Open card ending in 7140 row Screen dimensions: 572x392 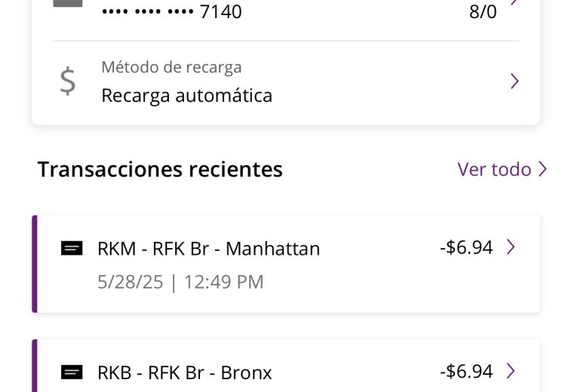pyautogui.click(x=286, y=11)
